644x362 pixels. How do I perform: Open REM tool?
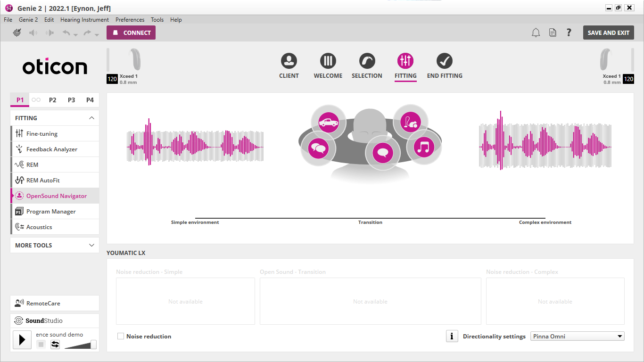tap(55, 165)
